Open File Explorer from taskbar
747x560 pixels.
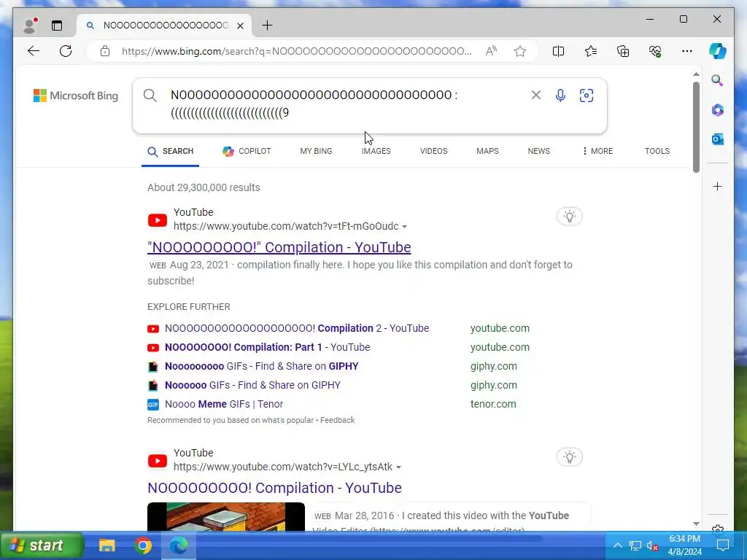pos(107,545)
